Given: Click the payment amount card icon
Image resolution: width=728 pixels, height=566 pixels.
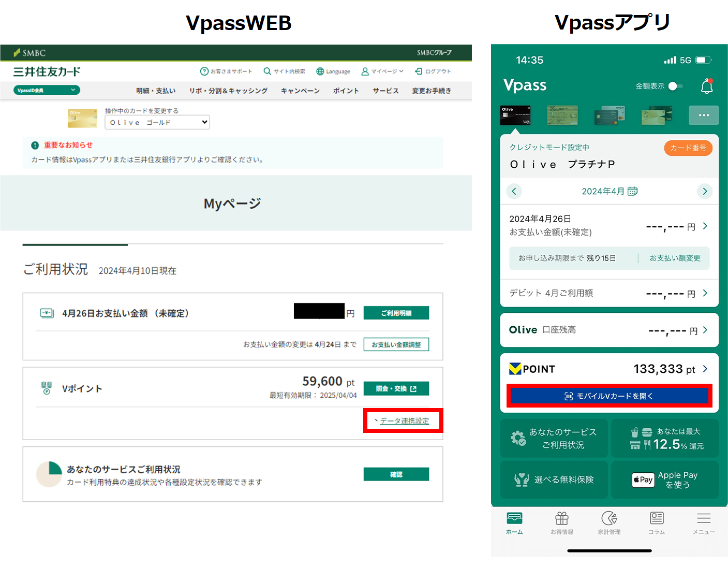Looking at the screenshot, I should 47,313.
